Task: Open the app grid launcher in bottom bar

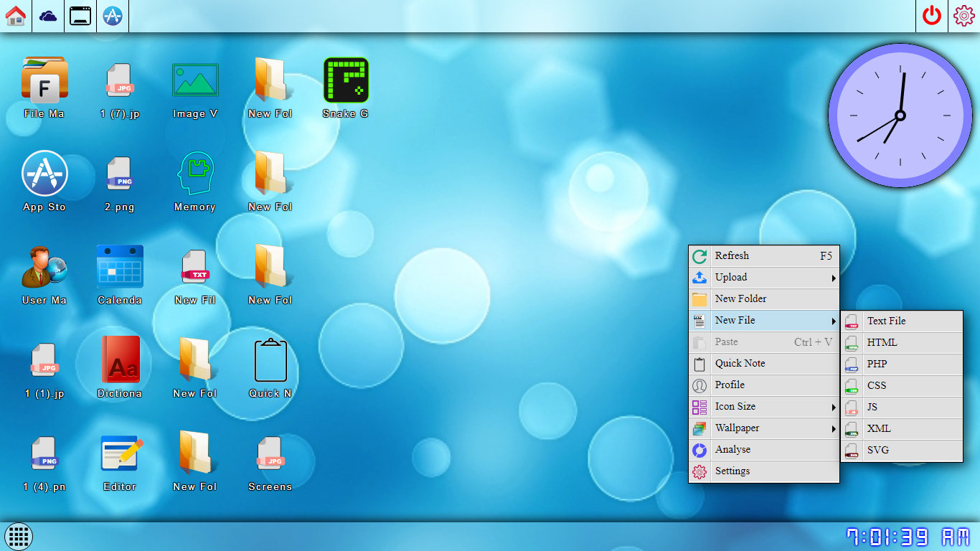Action: [19, 536]
